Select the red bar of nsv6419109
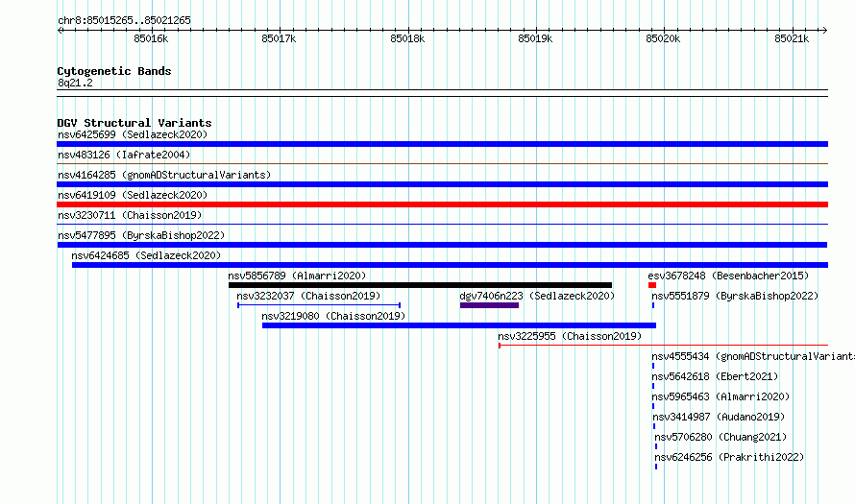The width and height of the screenshot is (855, 504). [x=442, y=204]
